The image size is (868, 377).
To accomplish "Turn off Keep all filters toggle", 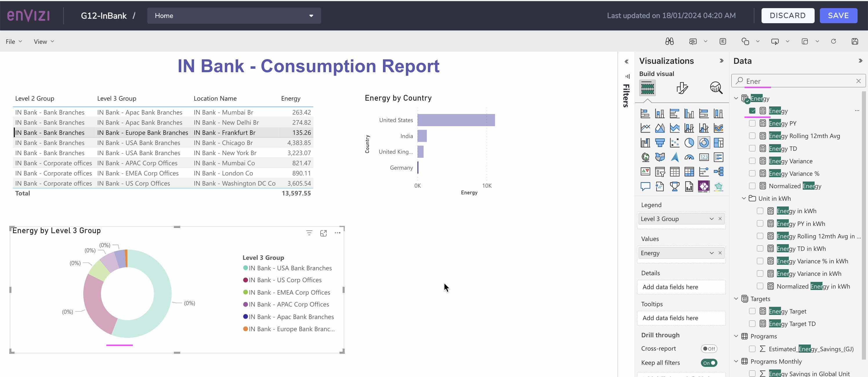I will click(709, 363).
